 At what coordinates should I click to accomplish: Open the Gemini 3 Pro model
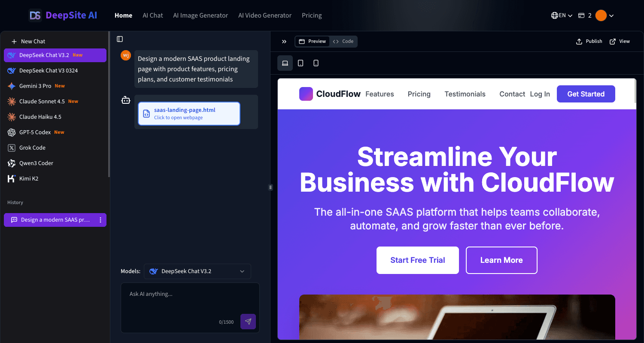[38, 86]
